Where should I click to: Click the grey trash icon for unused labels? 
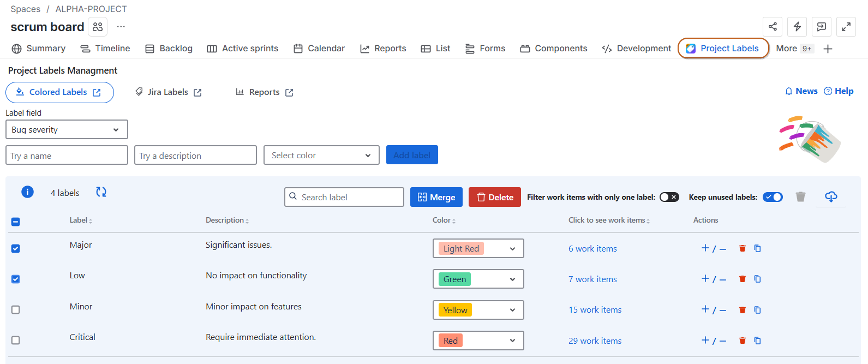[x=800, y=197]
